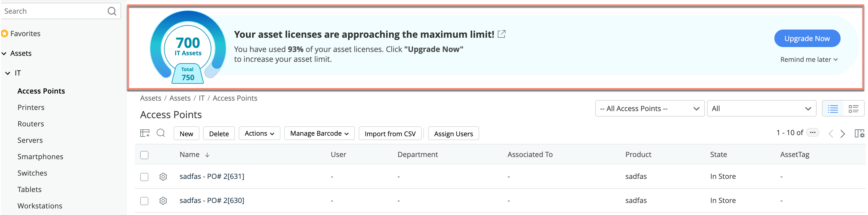
Task: Switch to list view icon
Action: [833, 109]
